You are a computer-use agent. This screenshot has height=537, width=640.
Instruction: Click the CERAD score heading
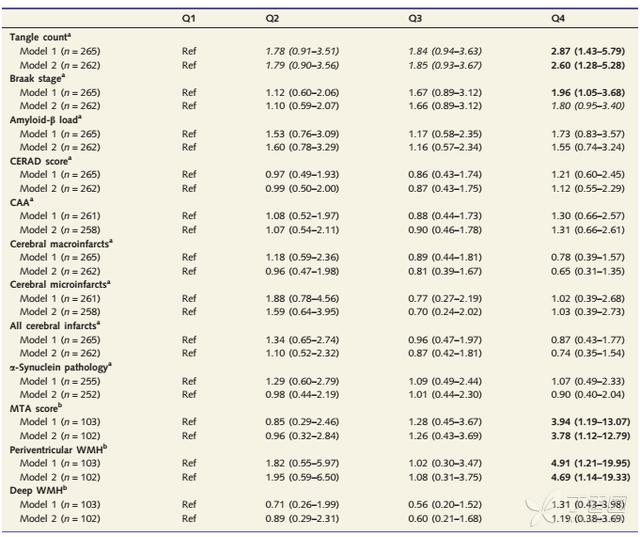coord(40,161)
